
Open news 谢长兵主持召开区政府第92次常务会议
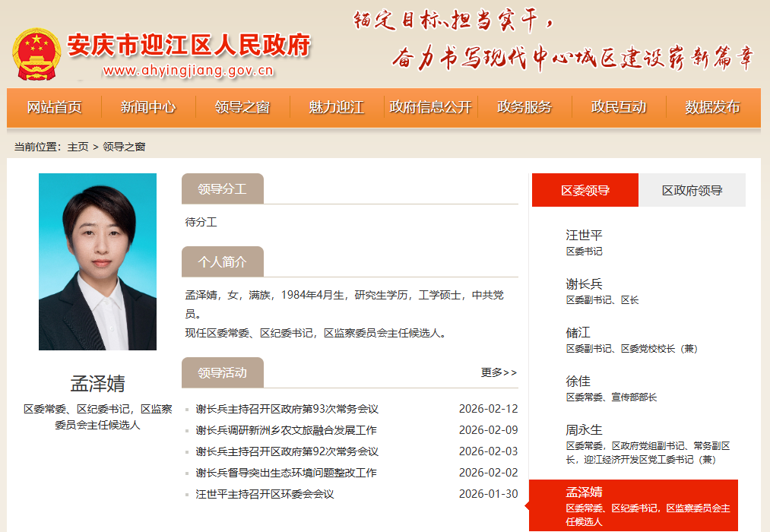click(287, 451)
